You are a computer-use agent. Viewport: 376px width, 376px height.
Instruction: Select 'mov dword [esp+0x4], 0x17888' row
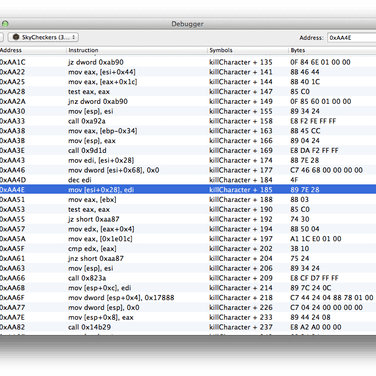(x=188, y=298)
